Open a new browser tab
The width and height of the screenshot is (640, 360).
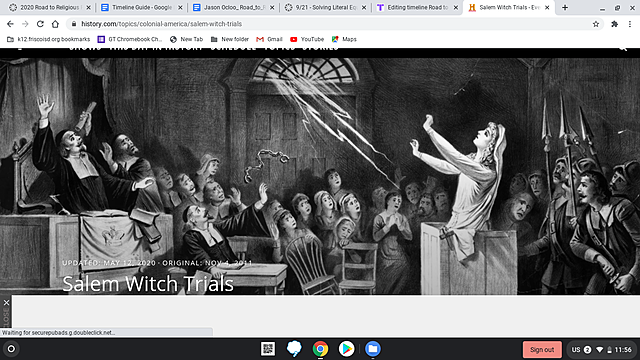pyautogui.click(x=565, y=7)
